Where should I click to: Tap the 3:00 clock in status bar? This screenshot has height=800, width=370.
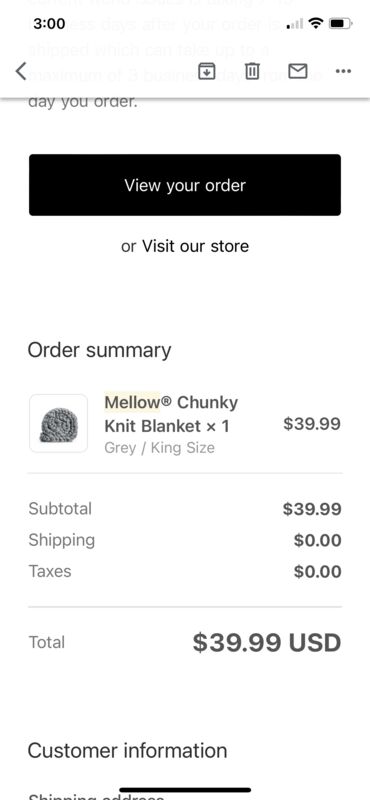(49, 23)
